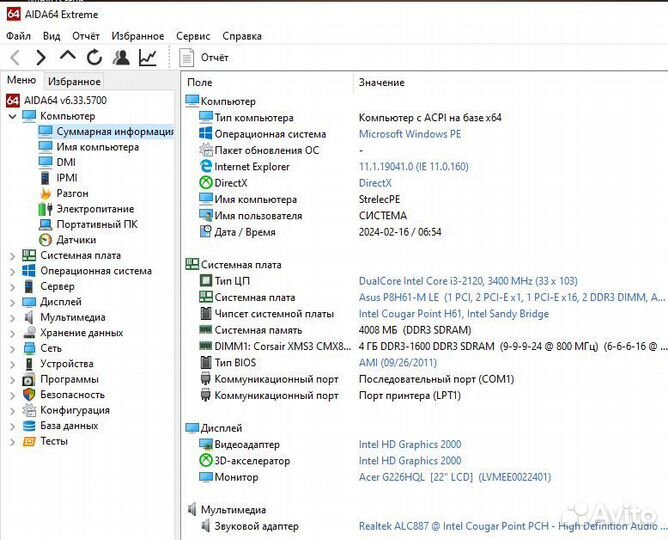The image size is (668, 540).
Task: Open the Сервис menu
Action: coord(192,36)
